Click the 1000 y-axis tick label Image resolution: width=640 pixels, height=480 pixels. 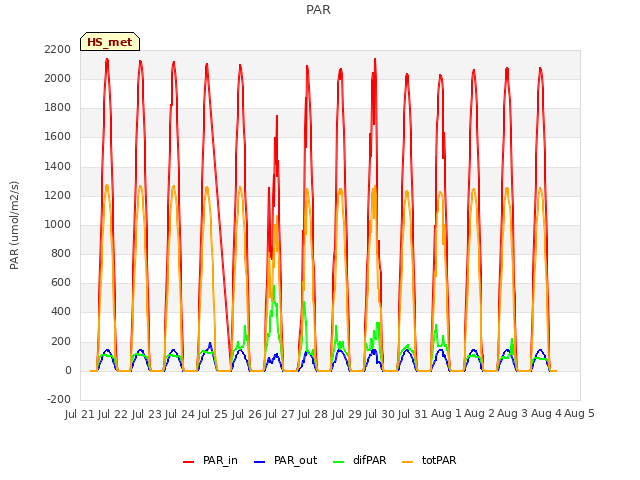point(58,224)
